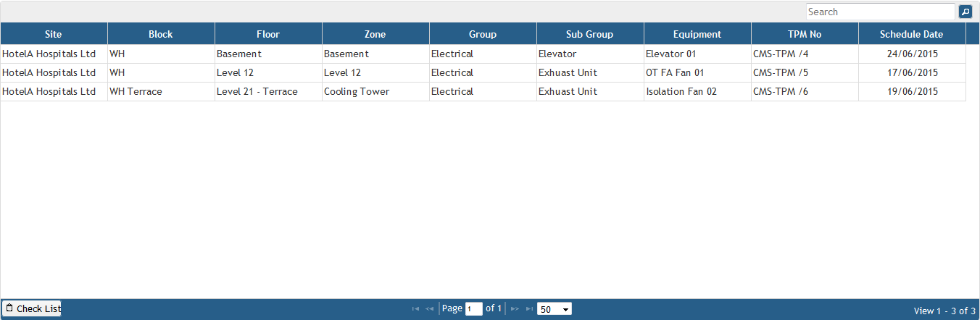This screenshot has width=980, height=320.
Task: Go to next page pager icon
Action: pyautogui.click(x=515, y=309)
